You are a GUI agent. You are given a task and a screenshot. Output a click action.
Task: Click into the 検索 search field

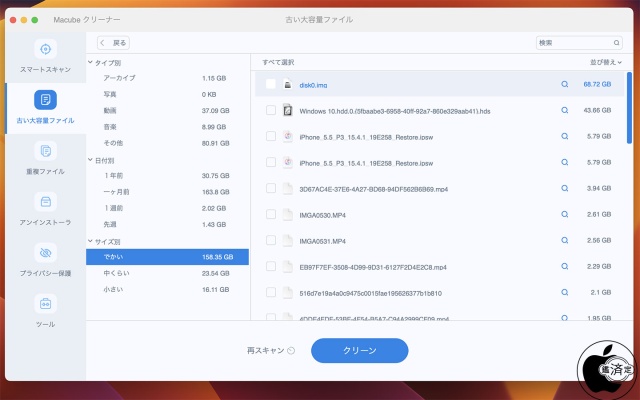click(579, 43)
